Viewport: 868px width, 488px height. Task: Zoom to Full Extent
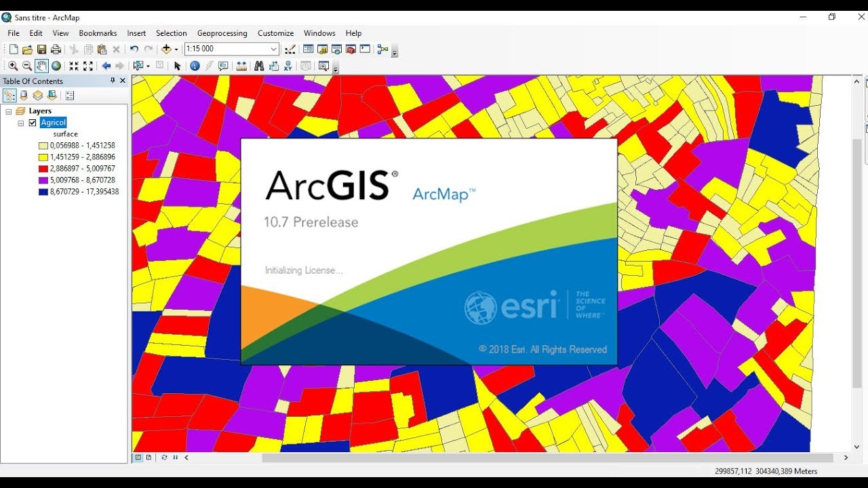point(57,66)
